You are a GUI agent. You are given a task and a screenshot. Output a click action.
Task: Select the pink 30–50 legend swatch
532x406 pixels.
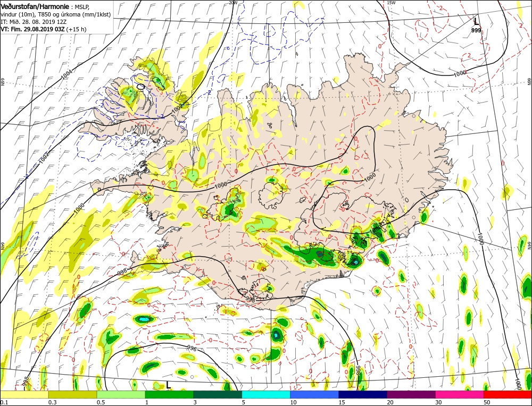tap(460, 394)
